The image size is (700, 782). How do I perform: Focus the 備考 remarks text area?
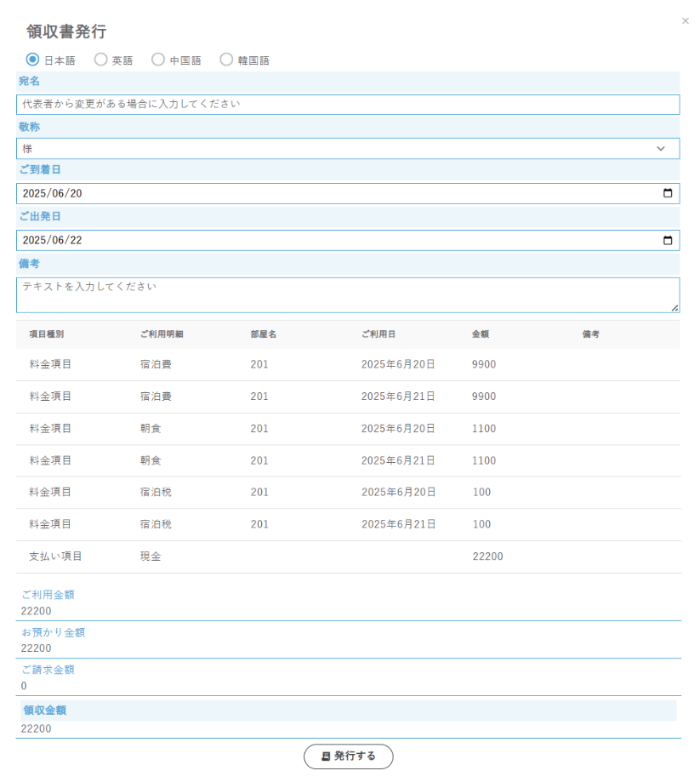point(347,294)
